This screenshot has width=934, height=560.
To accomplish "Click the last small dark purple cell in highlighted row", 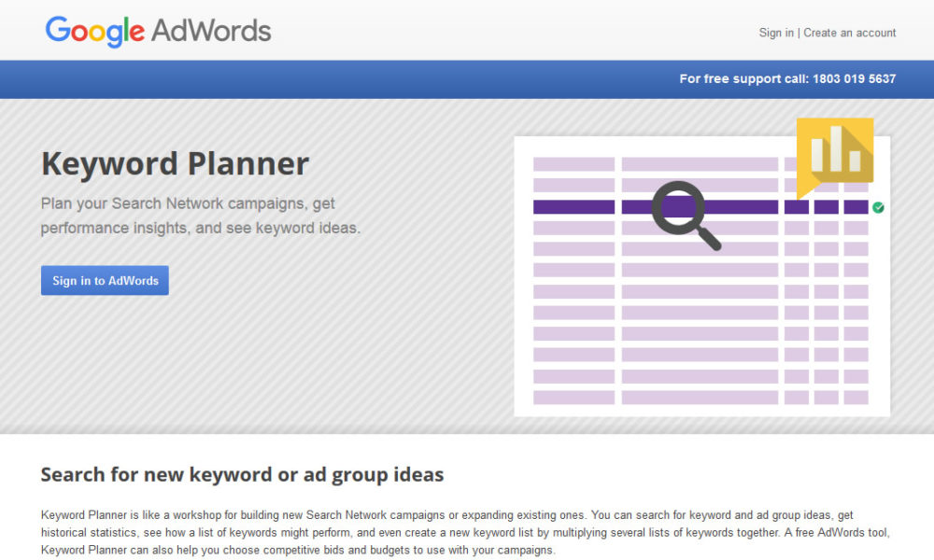I will click(x=856, y=207).
